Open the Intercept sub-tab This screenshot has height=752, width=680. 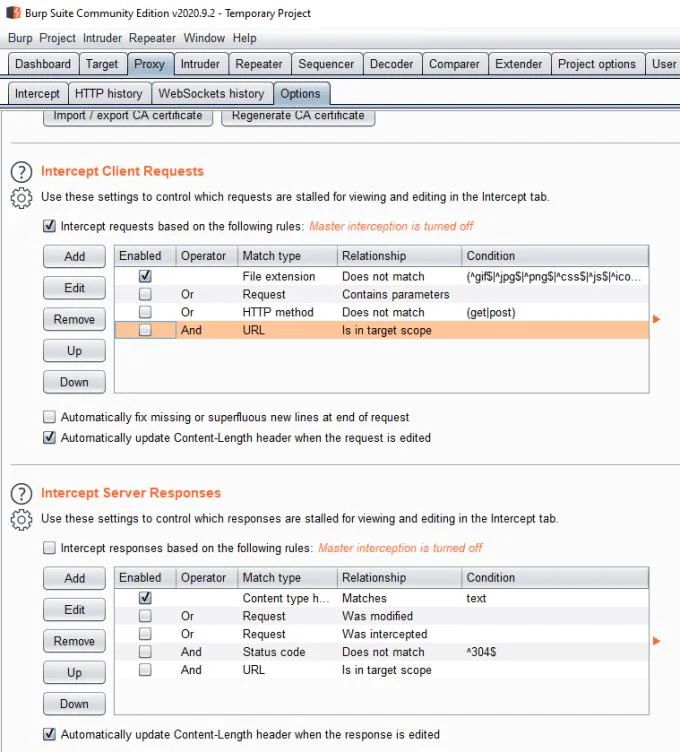37,94
